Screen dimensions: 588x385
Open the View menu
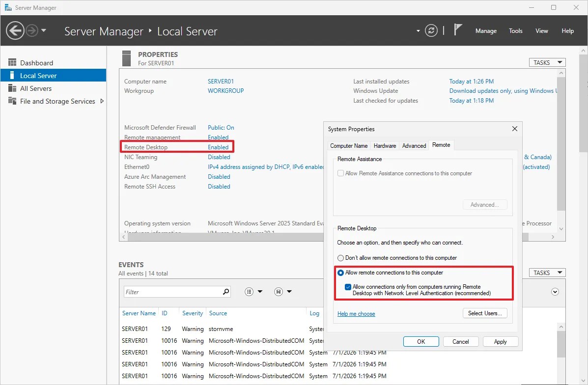(541, 31)
